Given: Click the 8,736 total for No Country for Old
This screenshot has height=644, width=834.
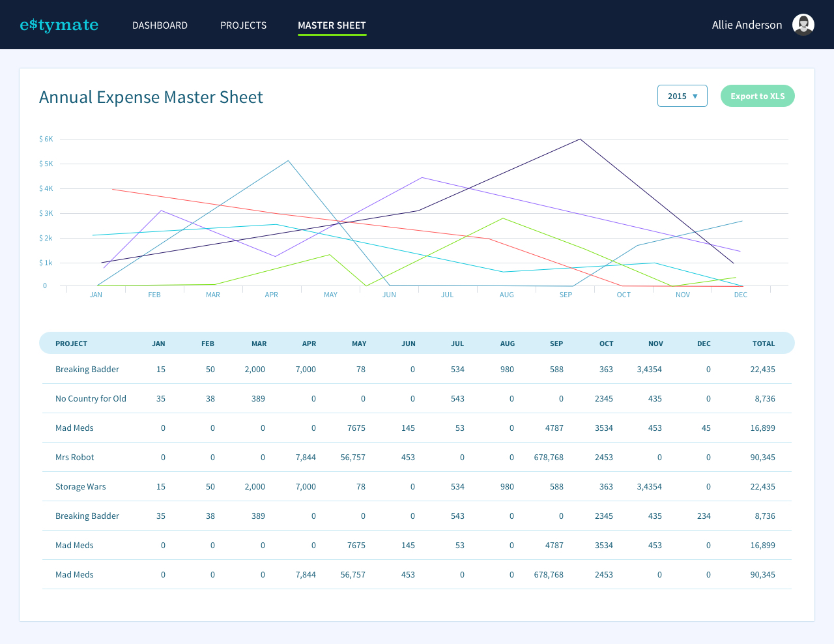Looking at the screenshot, I should point(764,398).
